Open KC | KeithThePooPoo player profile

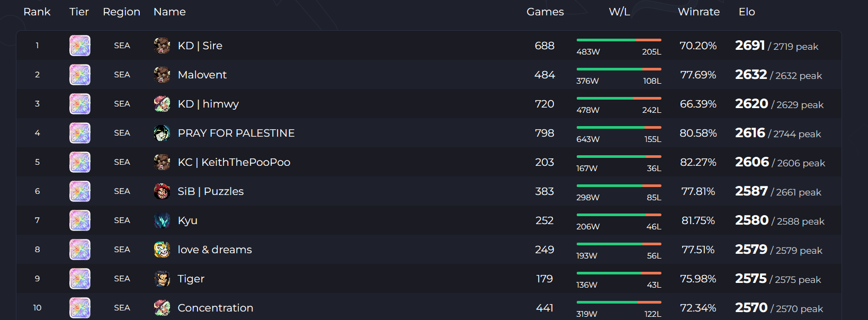tap(234, 162)
